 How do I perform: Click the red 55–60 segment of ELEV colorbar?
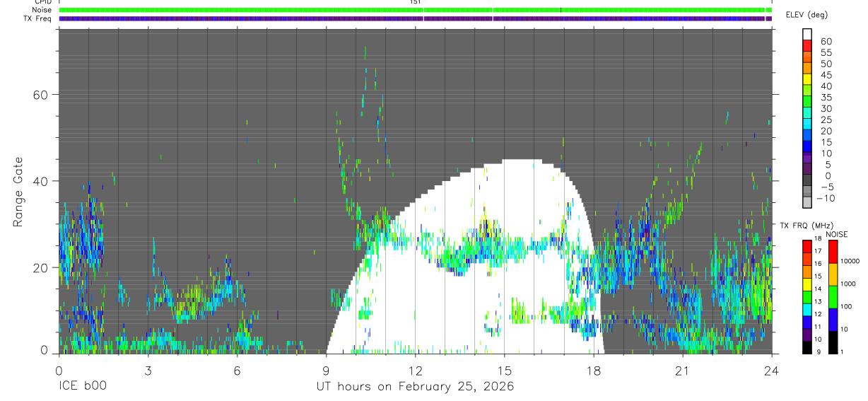pyautogui.click(x=807, y=45)
